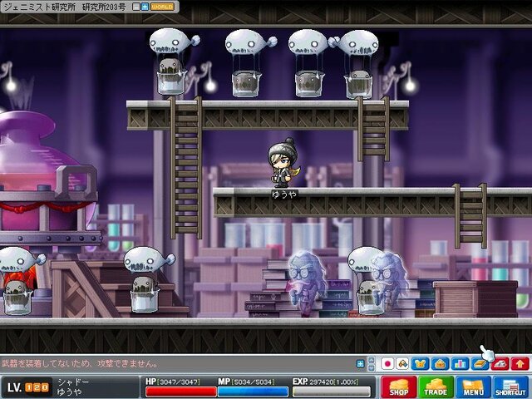This screenshot has height=399, width=532.
Task: Open the inventory bag icon
Action: [440, 364]
